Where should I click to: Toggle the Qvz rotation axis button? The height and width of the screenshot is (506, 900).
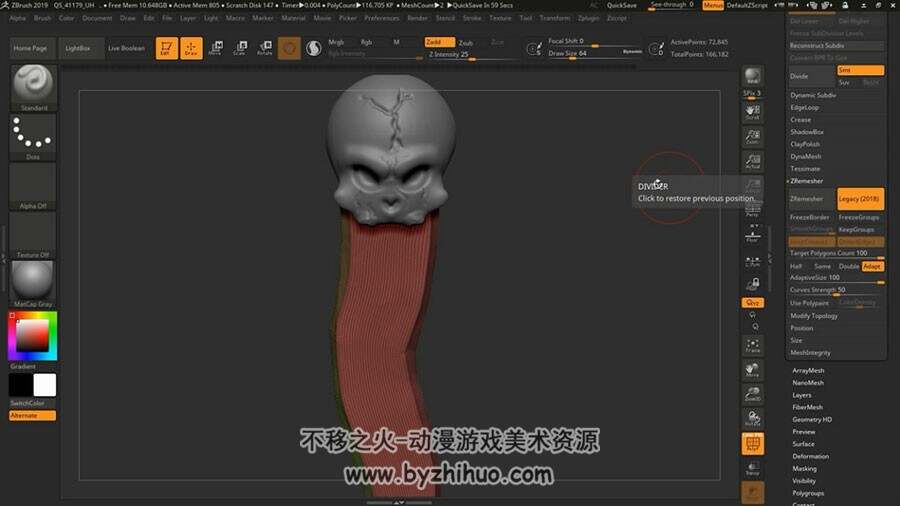pyautogui.click(x=752, y=302)
